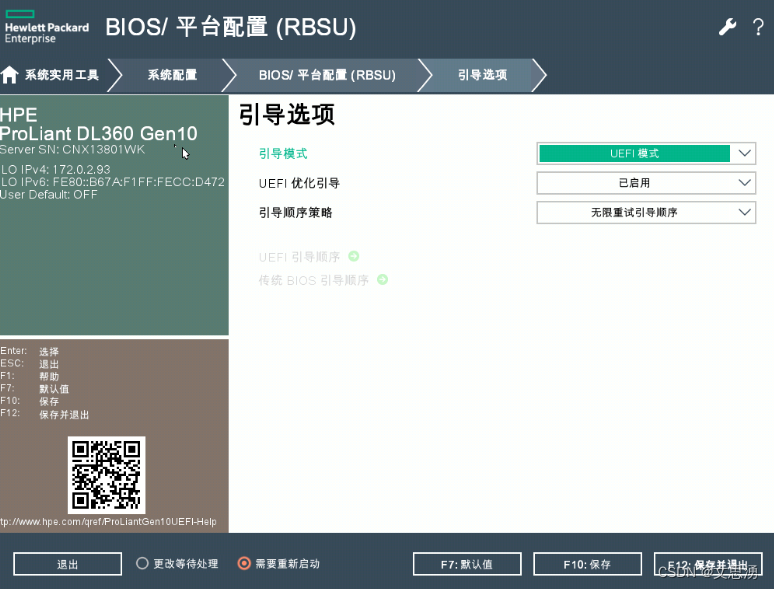Click the Hewlett Packard Enterprise logo
Screen dimensions: 774x589
(x=47, y=27)
